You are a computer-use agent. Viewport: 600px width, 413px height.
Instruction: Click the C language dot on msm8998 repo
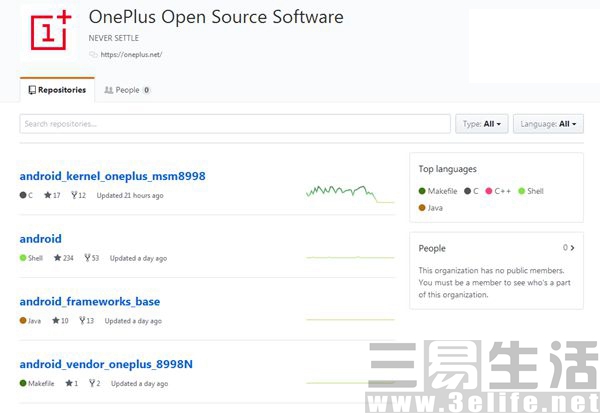click(23, 195)
